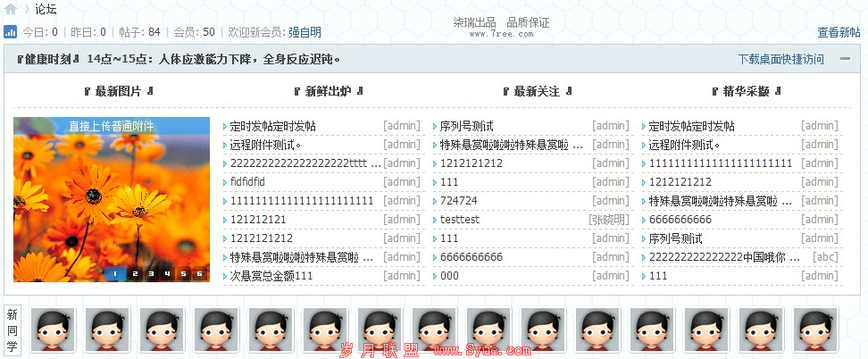The height and width of the screenshot is (359, 868).
Task: Click the 直接上传普通附件 slideshow caption
Action: (x=112, y=126)
